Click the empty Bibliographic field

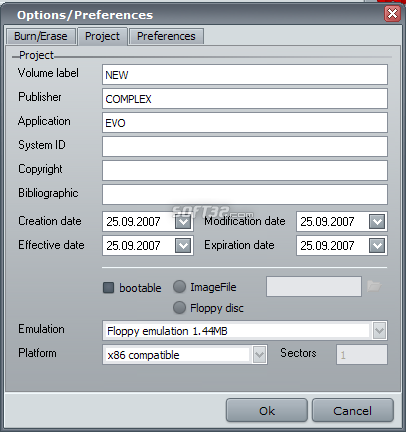point(245,195)
